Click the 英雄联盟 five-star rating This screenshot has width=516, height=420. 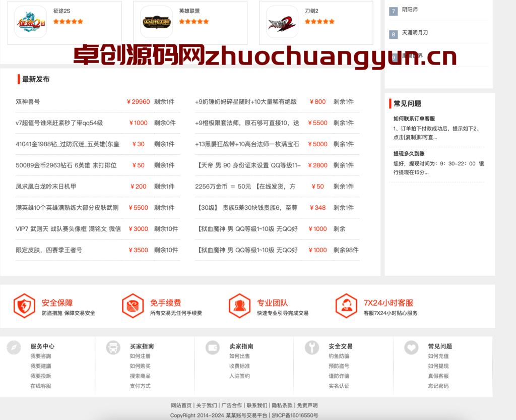pos(194,22)
